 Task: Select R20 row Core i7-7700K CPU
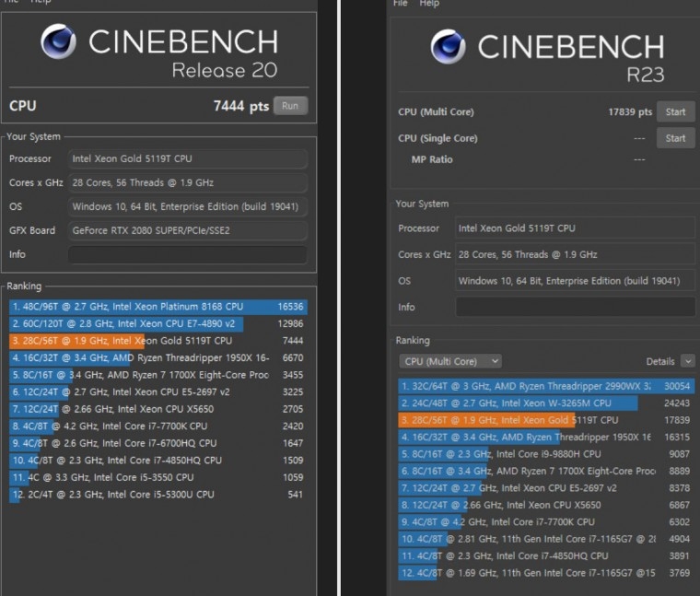coord(158,427)
